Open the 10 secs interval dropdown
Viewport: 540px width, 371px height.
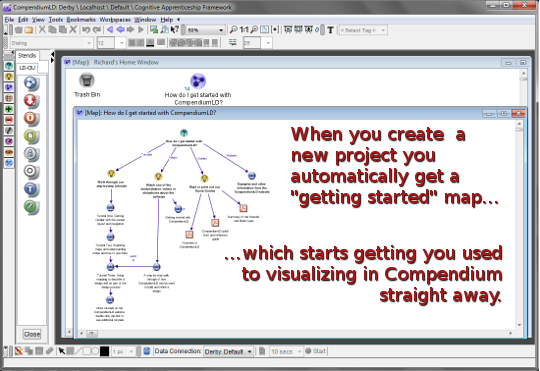[x=286, y=351]
